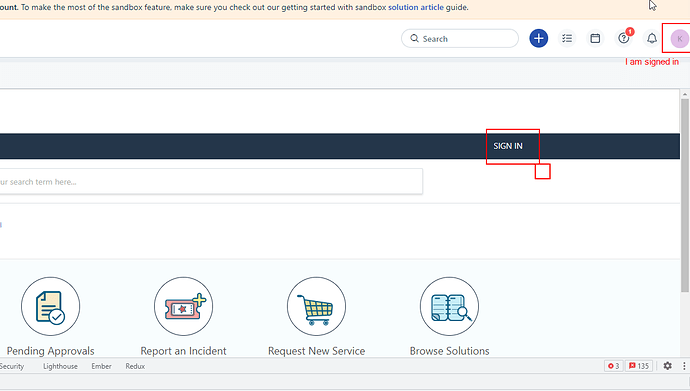
Task: Open the solution article link
Action: [x=416, y=7]
